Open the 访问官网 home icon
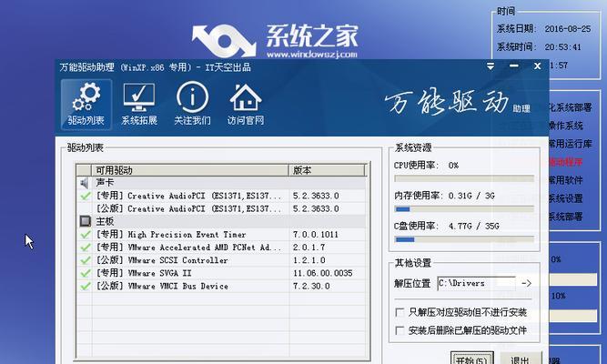 coord(246,105)
